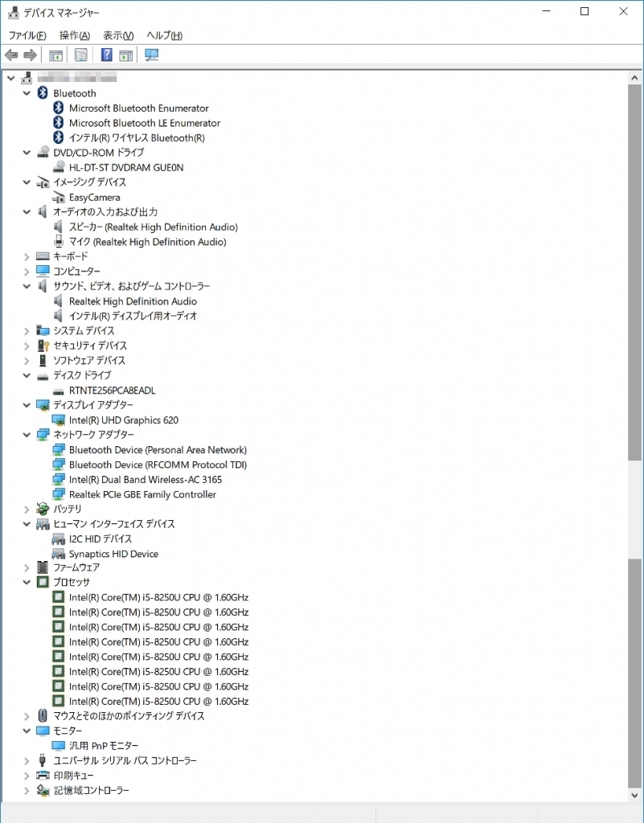The height and width of the screenshot is (823, 644).
Task: Click the Bluetooth category icon
Action: [43, 93]
